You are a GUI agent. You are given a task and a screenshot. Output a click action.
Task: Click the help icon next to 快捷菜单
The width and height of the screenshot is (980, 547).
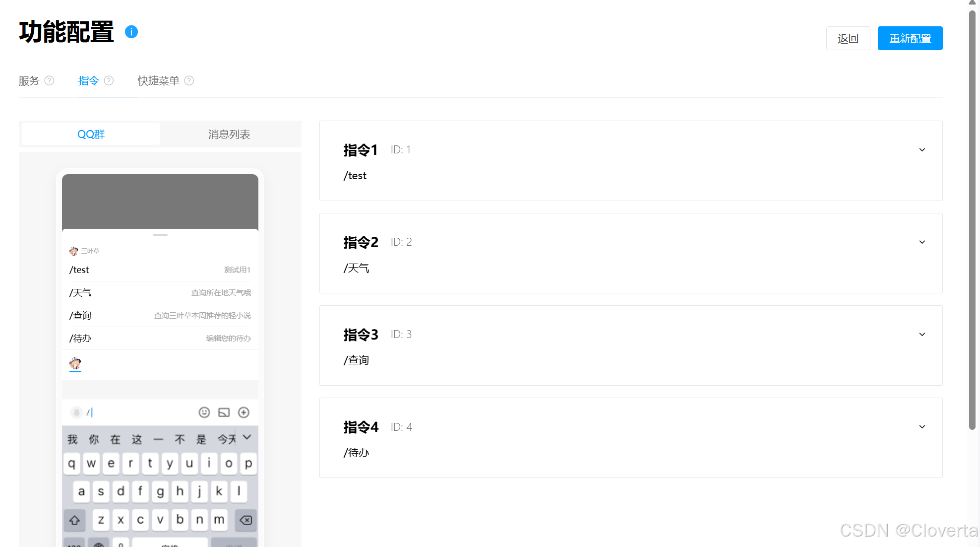click(189, 80)
